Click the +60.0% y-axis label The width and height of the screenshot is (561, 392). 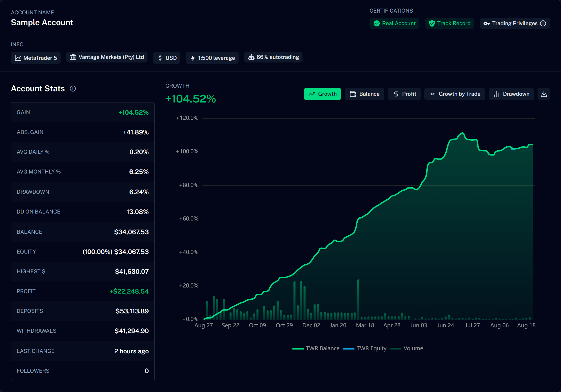pyautogui.click(x=189, y=219)
